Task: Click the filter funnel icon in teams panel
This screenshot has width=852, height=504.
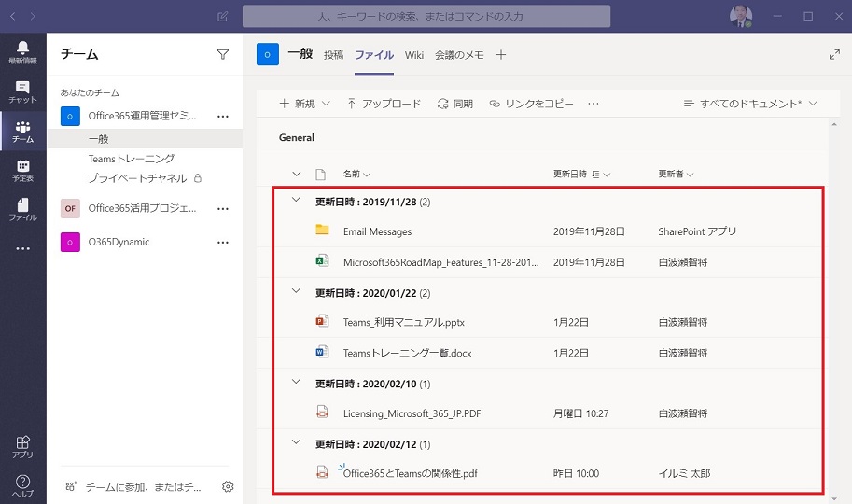Action: pos(223,54)
